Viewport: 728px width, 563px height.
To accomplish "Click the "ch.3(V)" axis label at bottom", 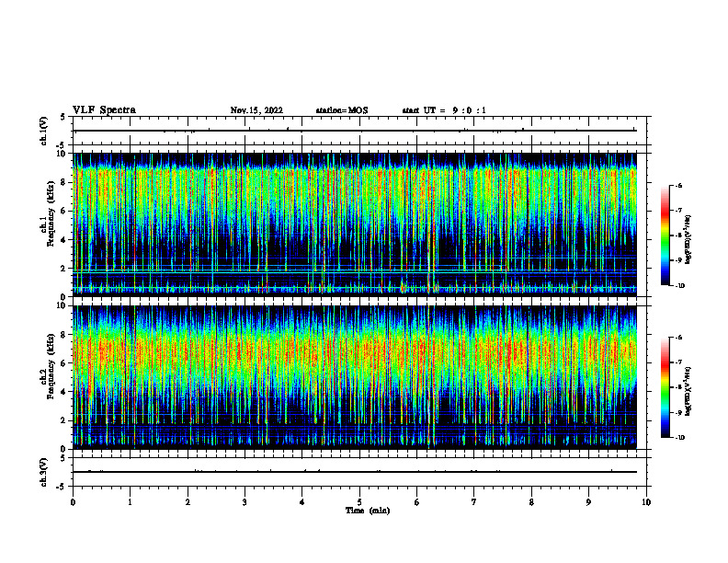I will (x=43, y=473).
